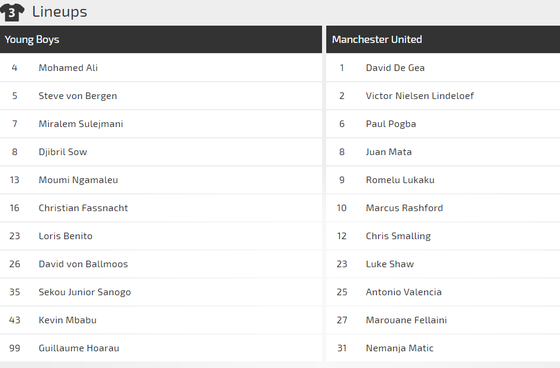Image resolution: width=560 pixels, height=368 pixels.
Task: Select Steve von Bergen in lineup
Action: pos(78,96)
